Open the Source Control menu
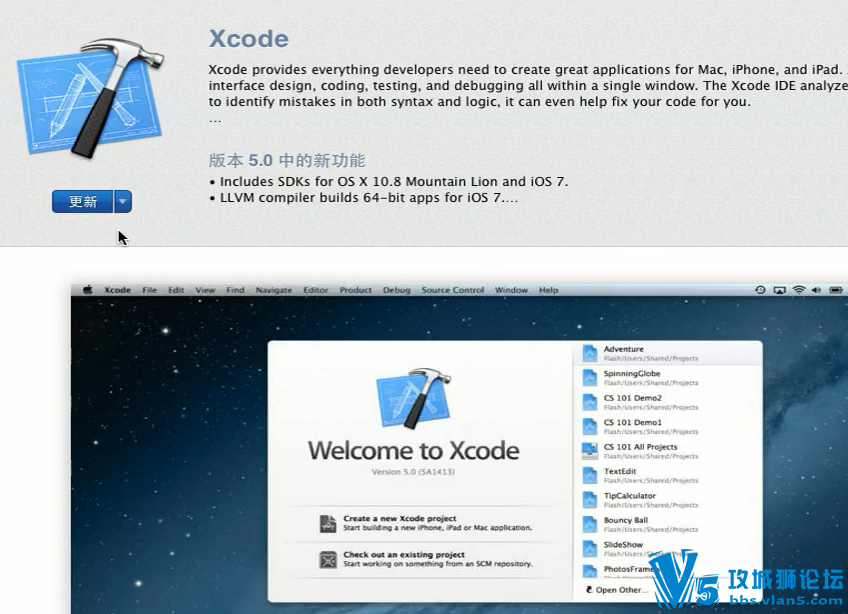This screenshot has width=848, height=614. pos(453,290)
